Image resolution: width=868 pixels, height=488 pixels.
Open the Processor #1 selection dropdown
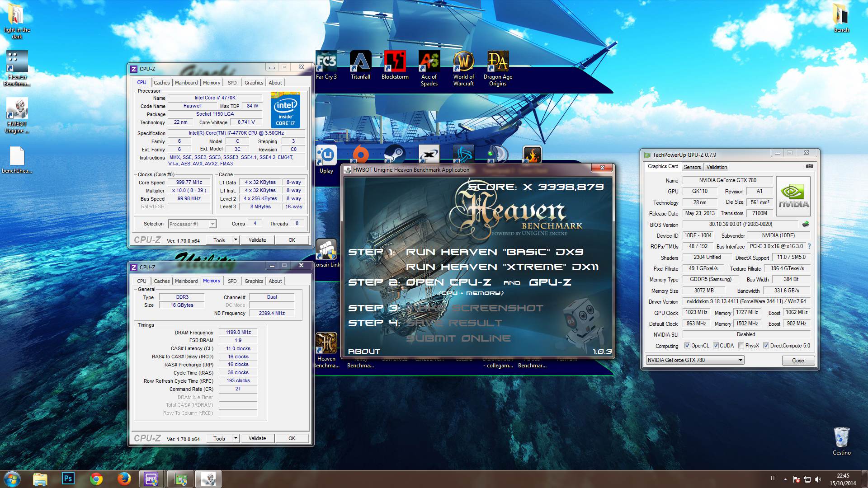[x=192, y=224]
